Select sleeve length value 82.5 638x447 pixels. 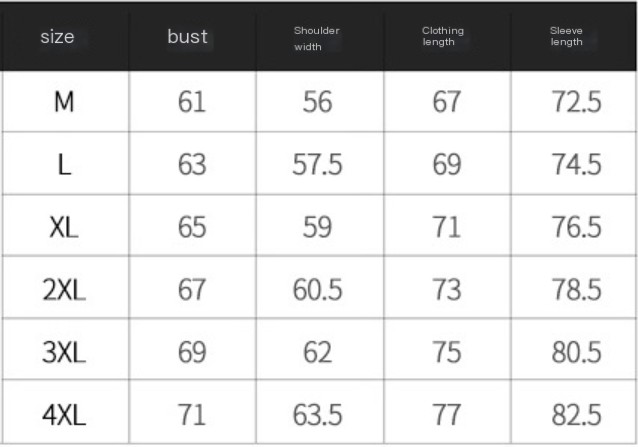pyautogui.click(x=576, y=414)
